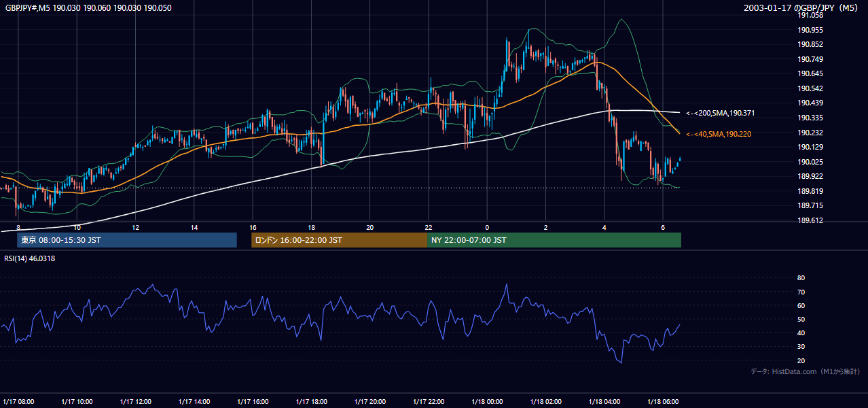The height and width of the screenshot is (408, 868).
Task: Select the 200 SMA label reading 190.371
Action: [721, 113]
